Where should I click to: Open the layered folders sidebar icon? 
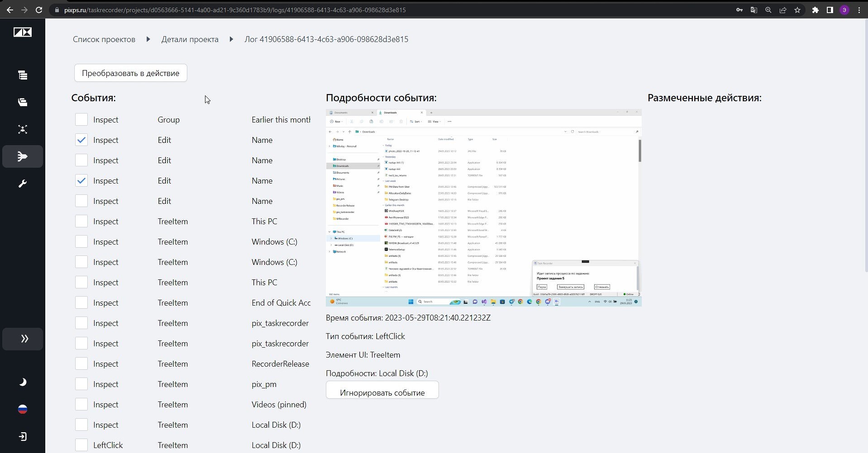pos(23,102)
